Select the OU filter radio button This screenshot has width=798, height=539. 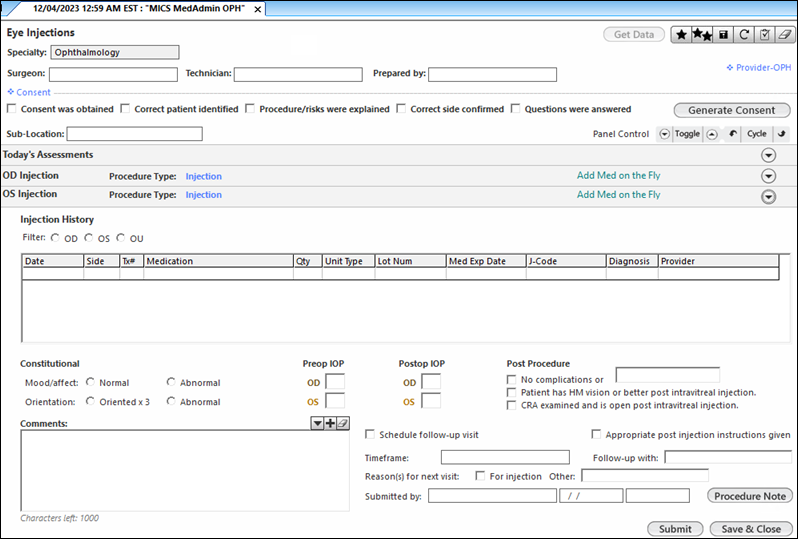coord(121,238)
